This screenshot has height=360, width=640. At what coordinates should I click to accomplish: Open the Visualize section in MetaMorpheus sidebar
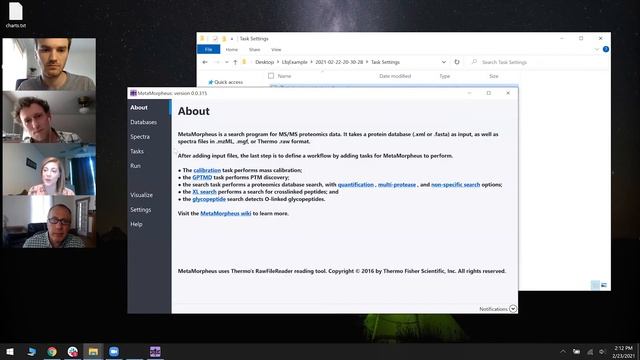(x=142, y=195)
